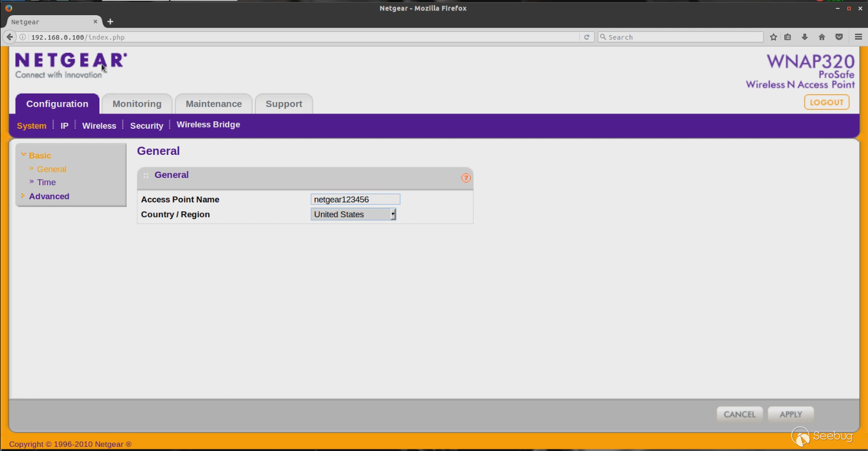Viewport: 868px width, 451px height.
Task: Open the downloads arrow icon
Action: 805,37
